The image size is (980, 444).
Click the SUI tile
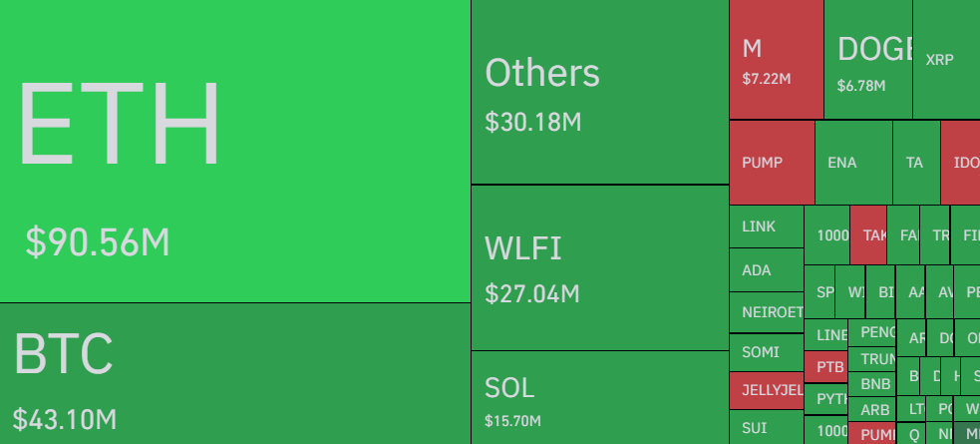[766, 427]
